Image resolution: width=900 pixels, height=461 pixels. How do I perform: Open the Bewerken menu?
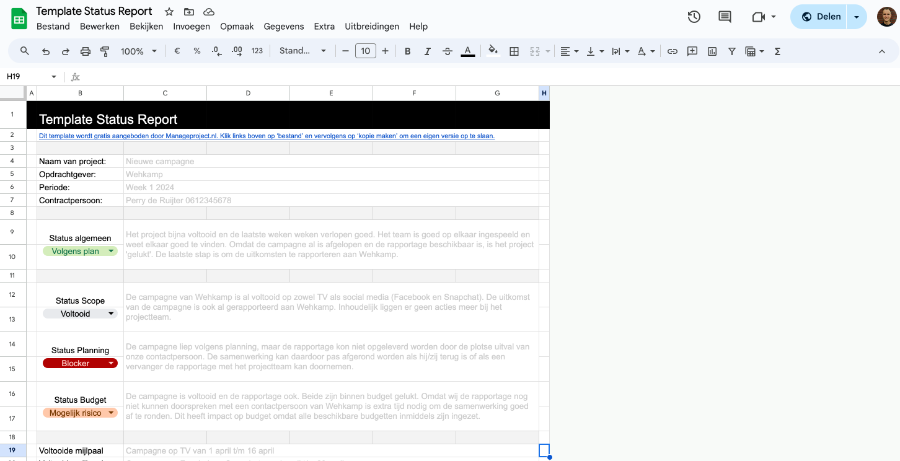pos(99,26)
